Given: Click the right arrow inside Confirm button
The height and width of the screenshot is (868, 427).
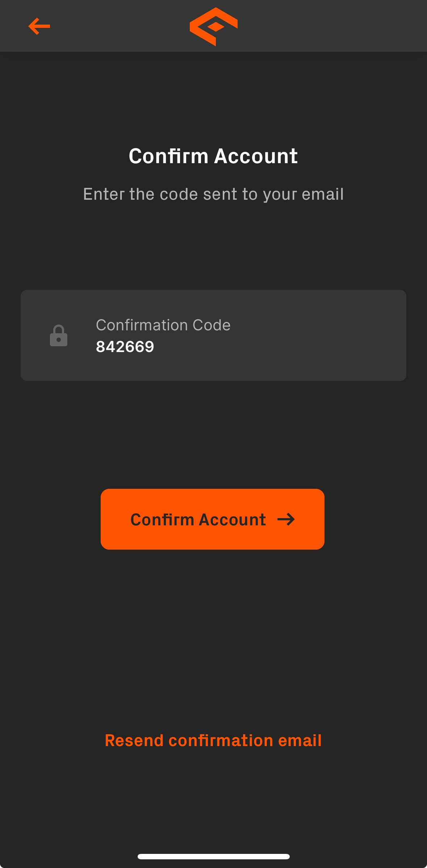Looking at the screenshot, I should click(286, 520).
